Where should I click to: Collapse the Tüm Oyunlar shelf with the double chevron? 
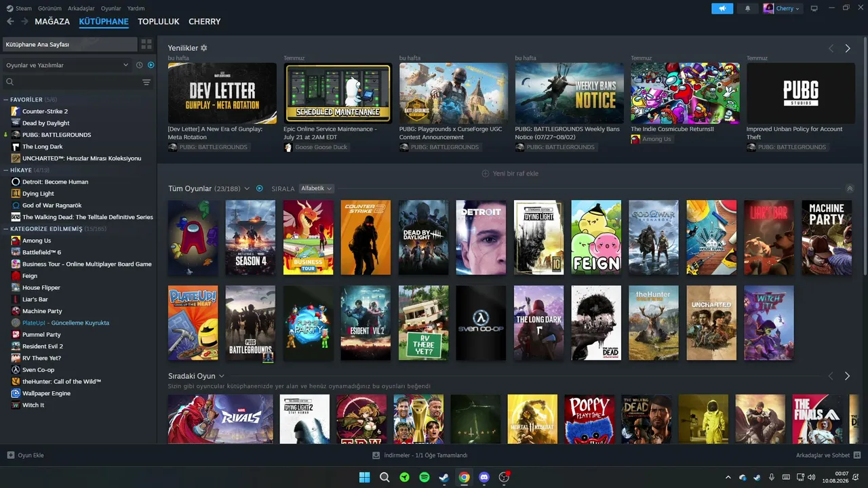click(850, 188)
